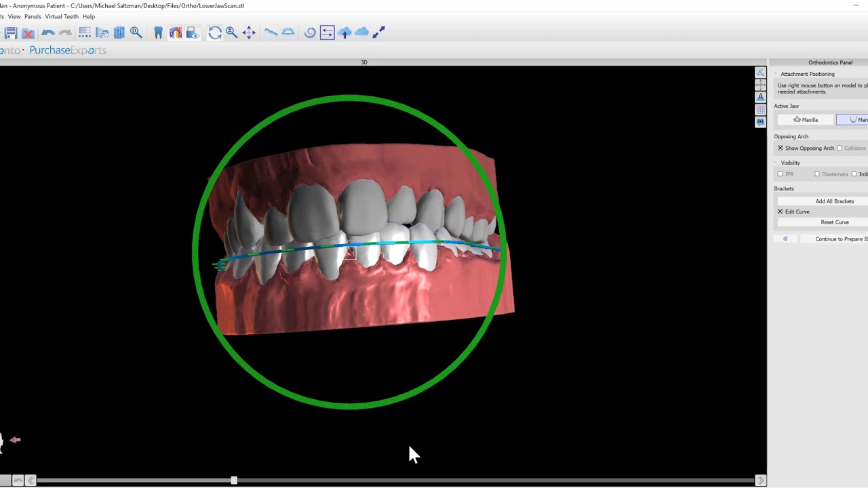The width and height of the screenshot is (868, 488).
Task: Open the Virtual Teeth menu
Action: (x=62, y=16)
